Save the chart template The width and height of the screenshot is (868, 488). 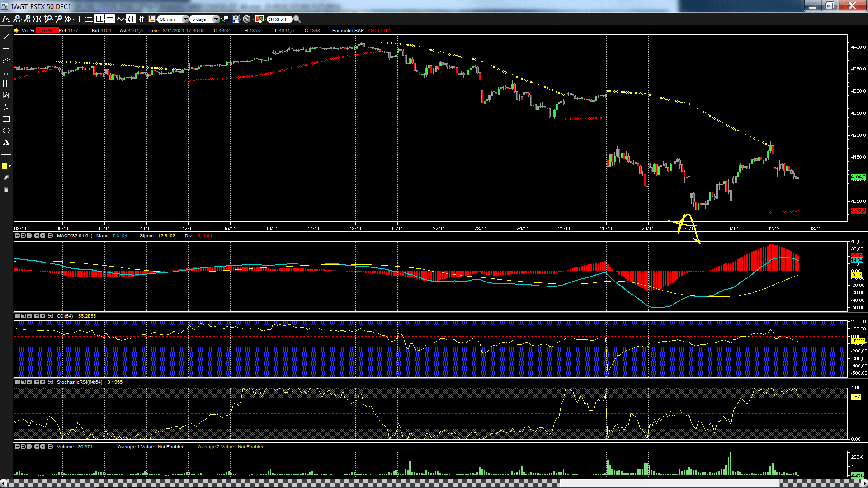(236, 19)
